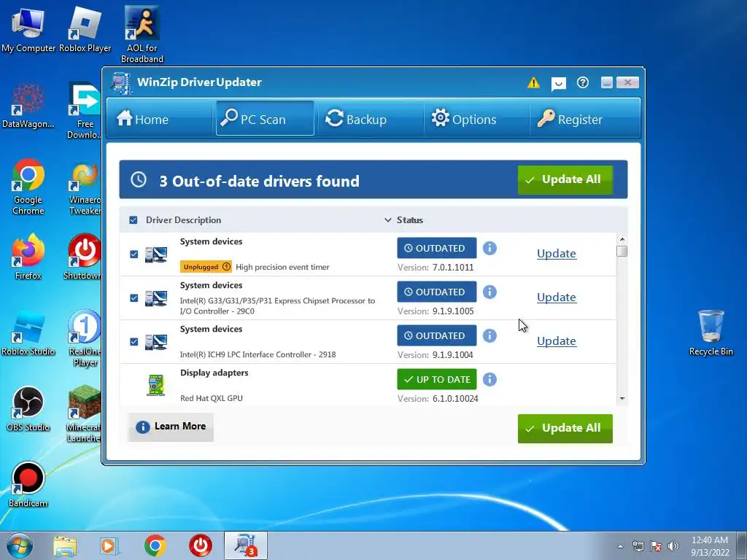The height and width of the screenshot is (560, 747).
Task: Click Update link for High precision event timer
Action: [x=557, y=253]
